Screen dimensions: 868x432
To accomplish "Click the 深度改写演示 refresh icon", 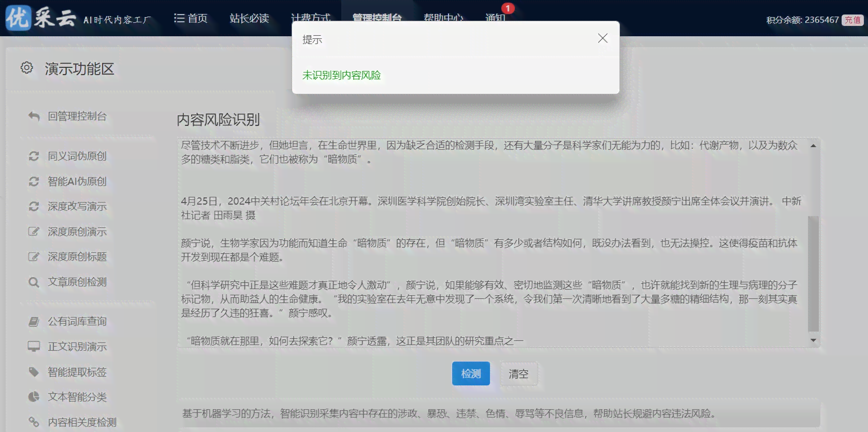I will click(x=34, y=206).
